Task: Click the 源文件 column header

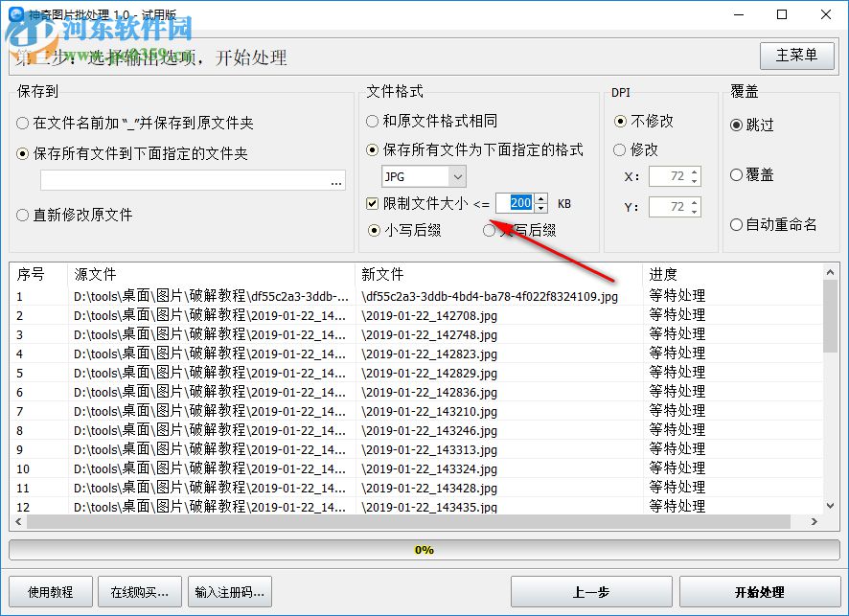Action: 211,274
